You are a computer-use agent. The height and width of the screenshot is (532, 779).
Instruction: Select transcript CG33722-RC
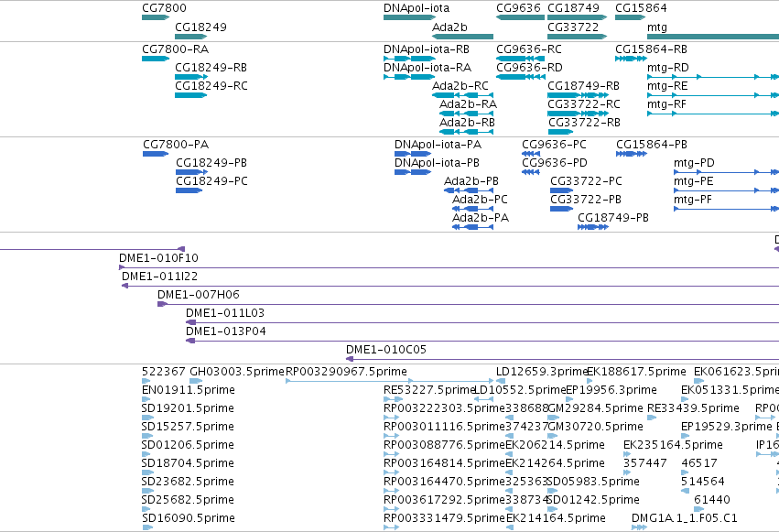click(x=584, y=104)
